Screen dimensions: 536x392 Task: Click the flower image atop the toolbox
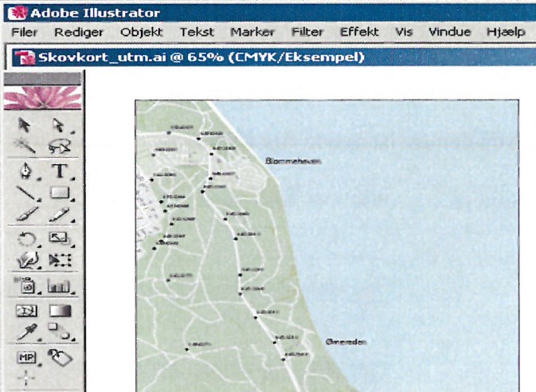coord(42,97)
